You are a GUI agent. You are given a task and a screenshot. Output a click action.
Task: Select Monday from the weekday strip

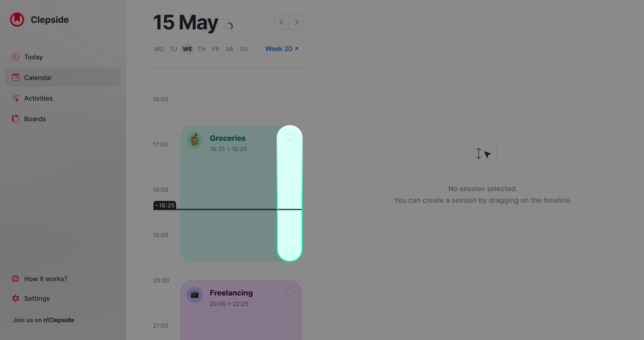pos(159,49)
